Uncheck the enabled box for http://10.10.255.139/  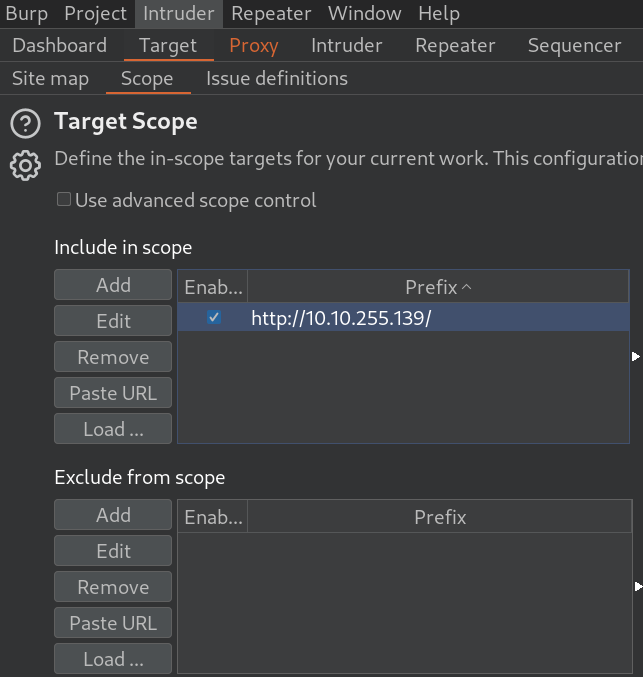click(214, 317)
